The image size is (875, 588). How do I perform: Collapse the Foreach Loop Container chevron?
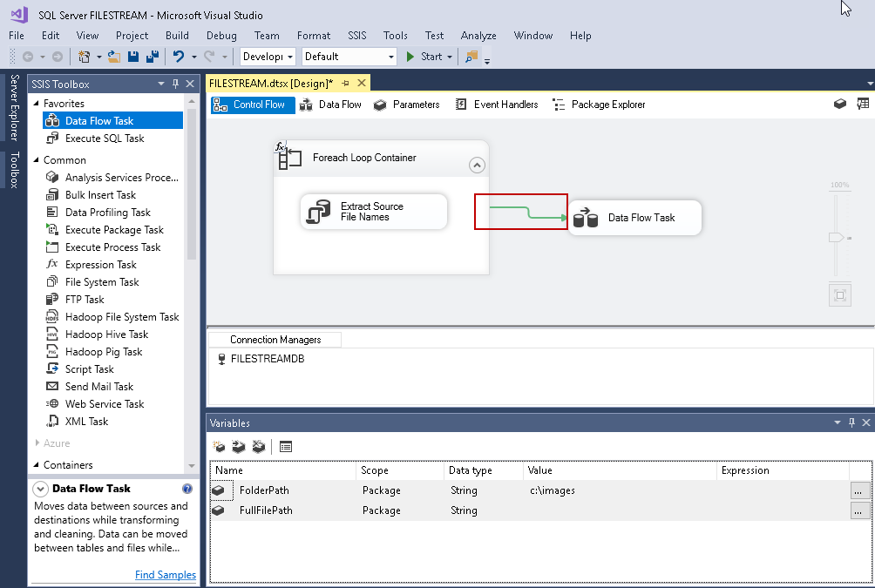pyautogui.click(x=477, y=164)
